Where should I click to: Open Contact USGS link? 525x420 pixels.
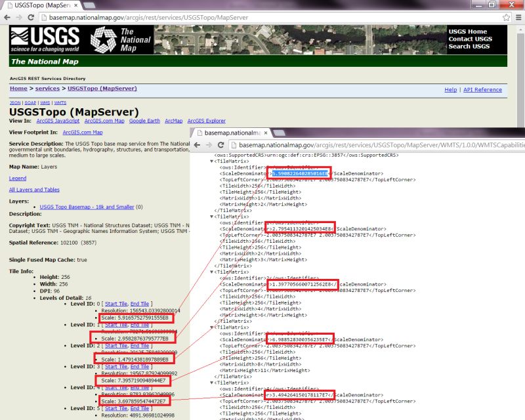(x=470, y=39)
